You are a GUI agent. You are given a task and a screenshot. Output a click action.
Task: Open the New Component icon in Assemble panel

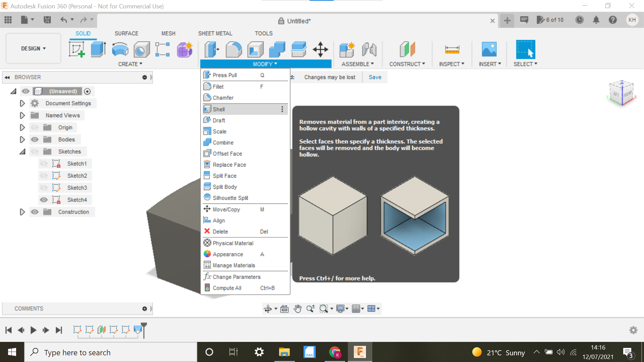pos(347,50)
